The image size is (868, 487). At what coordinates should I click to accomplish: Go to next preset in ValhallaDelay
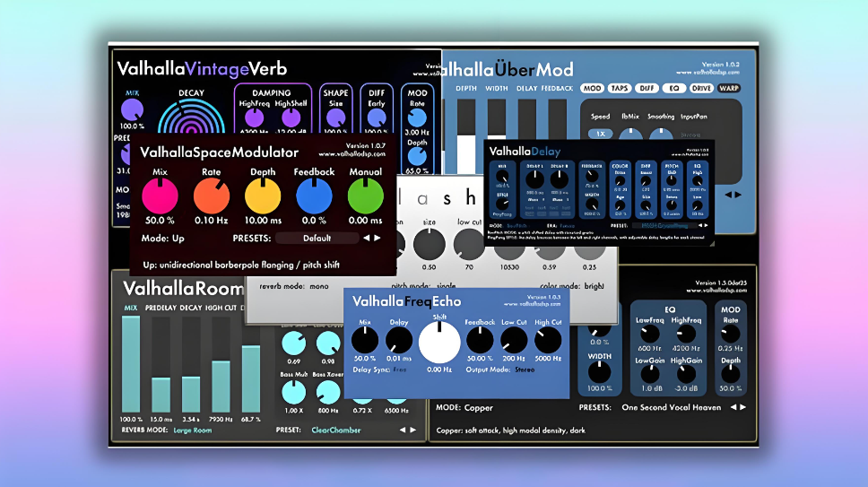tap(706, 225)
